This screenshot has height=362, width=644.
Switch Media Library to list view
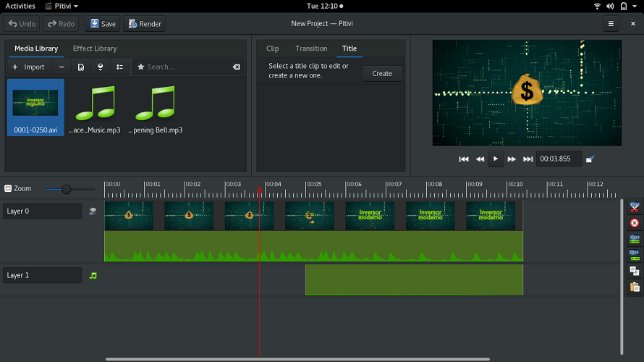coord(119,67)
